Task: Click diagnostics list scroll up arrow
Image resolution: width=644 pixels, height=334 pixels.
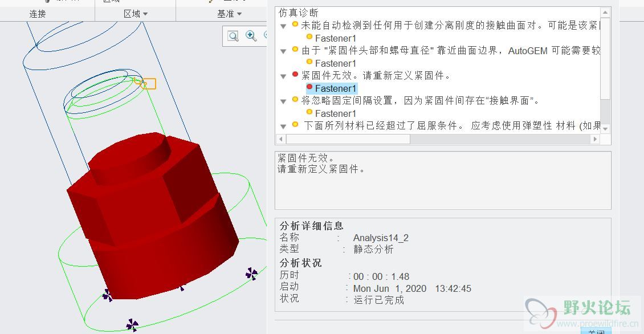Action: coord(605,13)
